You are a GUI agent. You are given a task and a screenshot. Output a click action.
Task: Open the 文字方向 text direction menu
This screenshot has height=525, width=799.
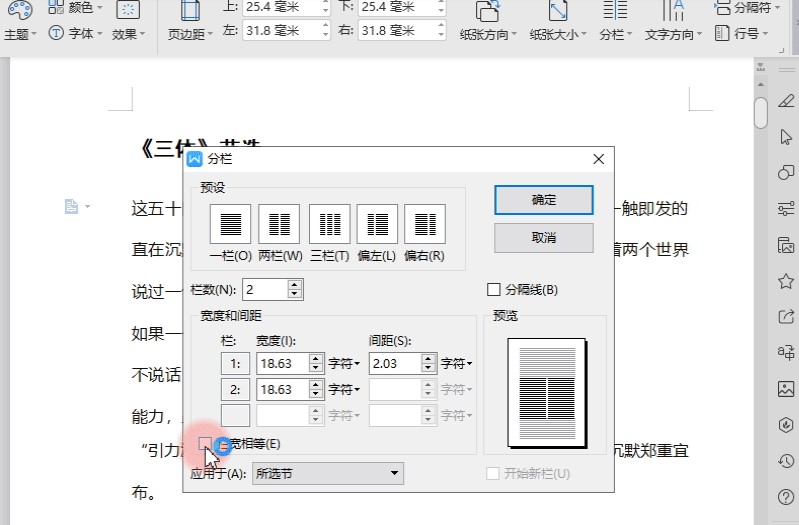673,20
